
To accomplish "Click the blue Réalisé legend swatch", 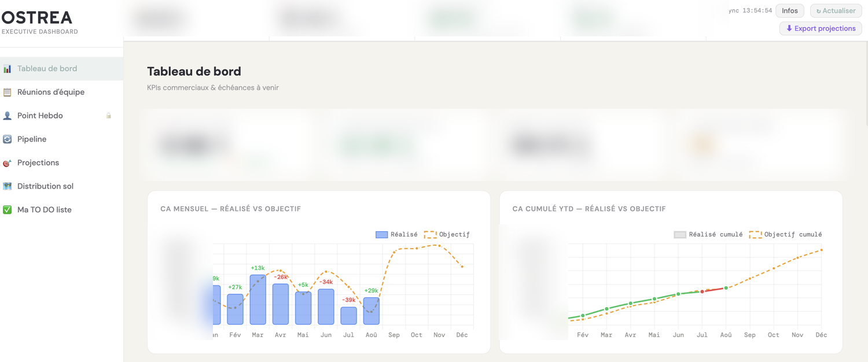I will pos(381,235).
